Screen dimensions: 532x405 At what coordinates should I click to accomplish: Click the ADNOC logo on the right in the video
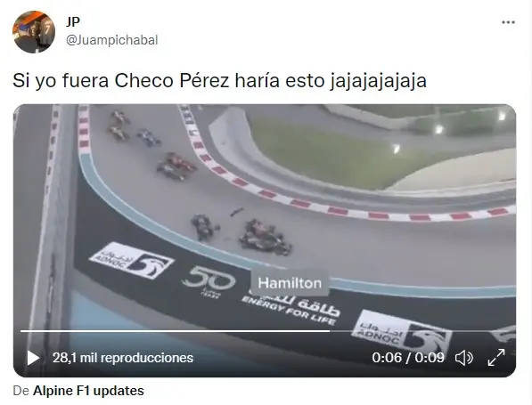[x=402, y=331]
